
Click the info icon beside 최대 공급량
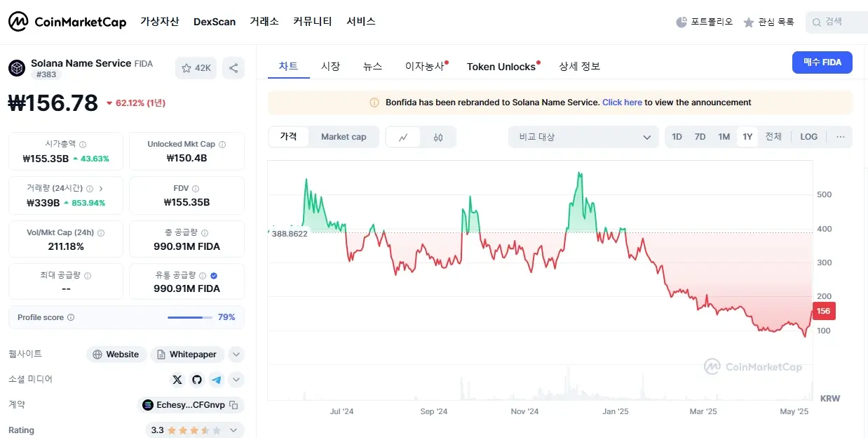point(88,276)
